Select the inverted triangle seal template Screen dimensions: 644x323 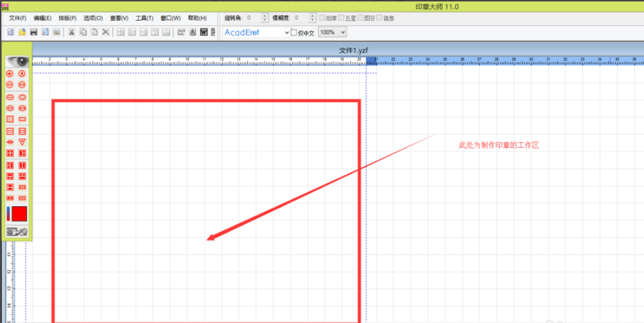(x=22, y=142)
